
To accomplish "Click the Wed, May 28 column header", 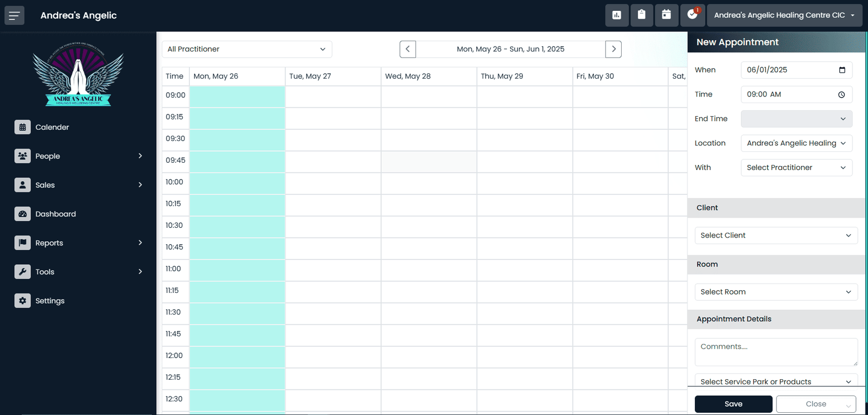I will (x=429, y=76).
